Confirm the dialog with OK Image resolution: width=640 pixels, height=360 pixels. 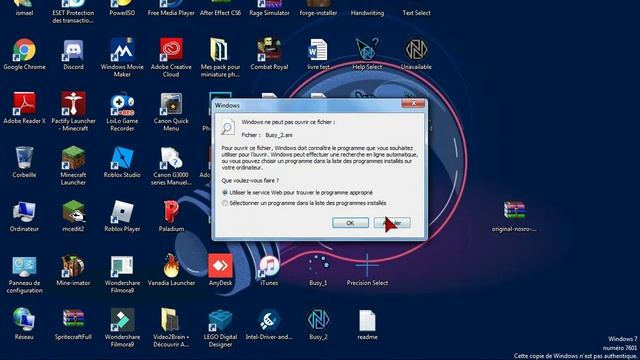pos(350,223)
